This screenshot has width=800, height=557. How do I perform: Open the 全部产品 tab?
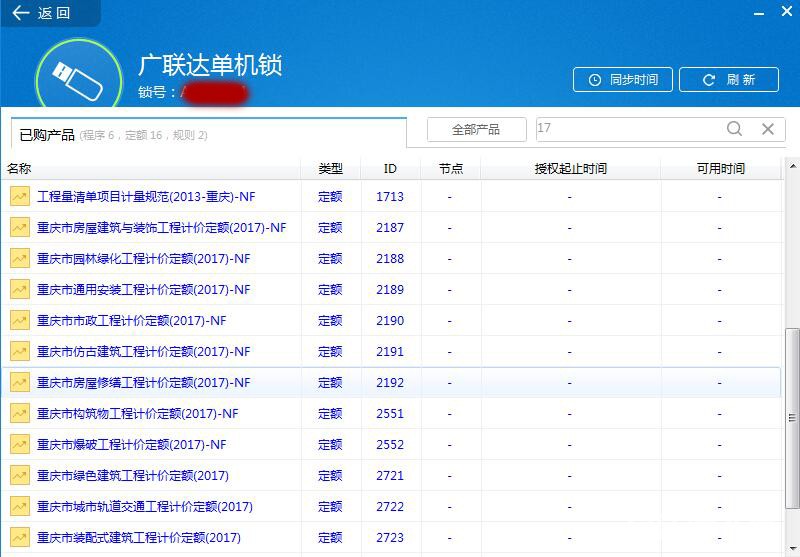476,130
